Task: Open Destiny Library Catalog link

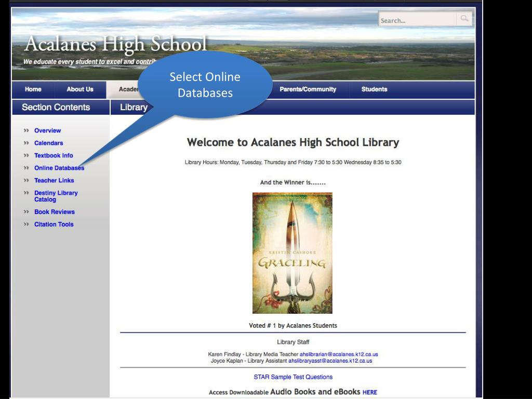Action: pyautogui.click(x=56, y=196)
